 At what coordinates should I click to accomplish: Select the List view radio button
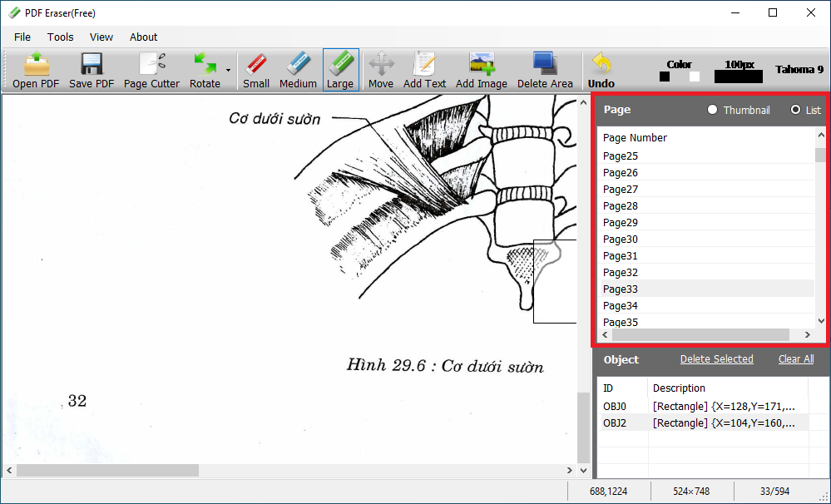click(796, 110)
